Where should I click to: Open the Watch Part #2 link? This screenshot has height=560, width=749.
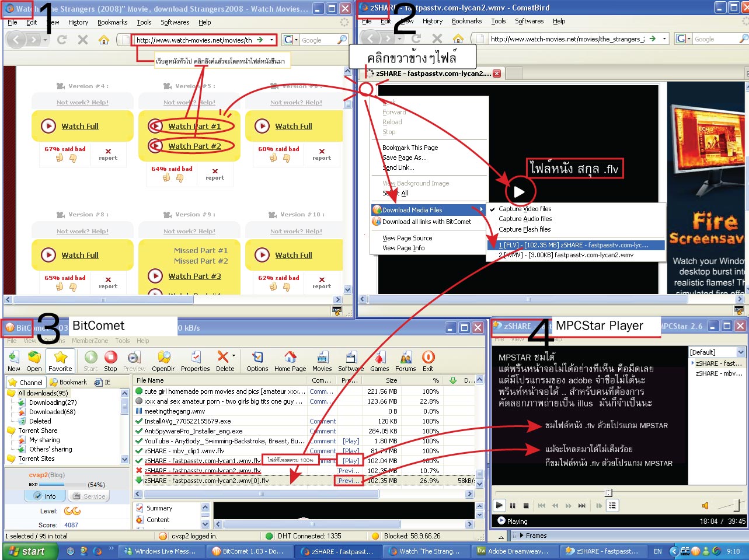194,146
